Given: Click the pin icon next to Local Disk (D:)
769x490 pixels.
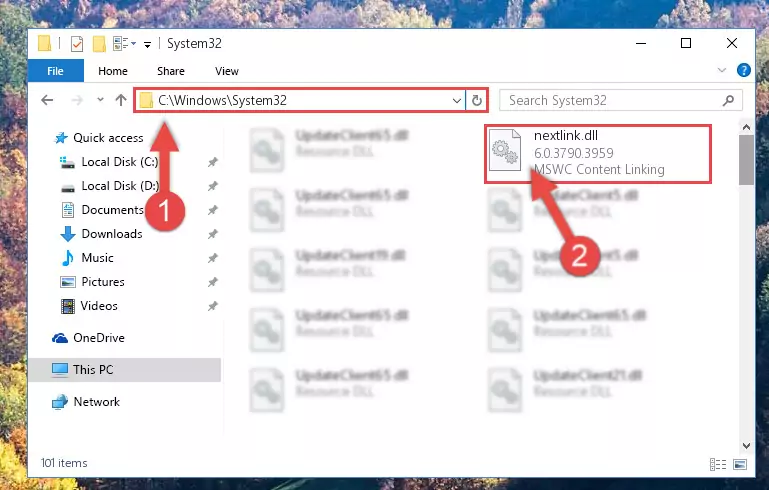Looking at the screenshot, I should [x=212, y=186].
